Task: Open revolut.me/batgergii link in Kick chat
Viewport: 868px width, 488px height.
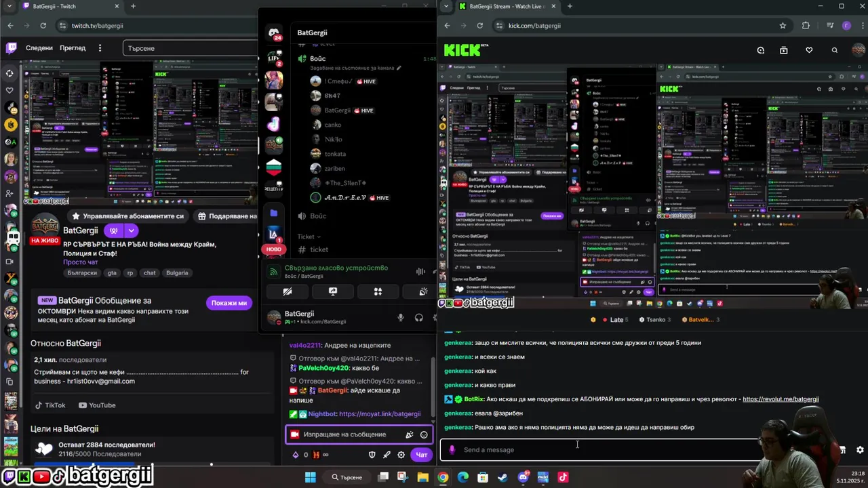Action: [x=781, y=399]
